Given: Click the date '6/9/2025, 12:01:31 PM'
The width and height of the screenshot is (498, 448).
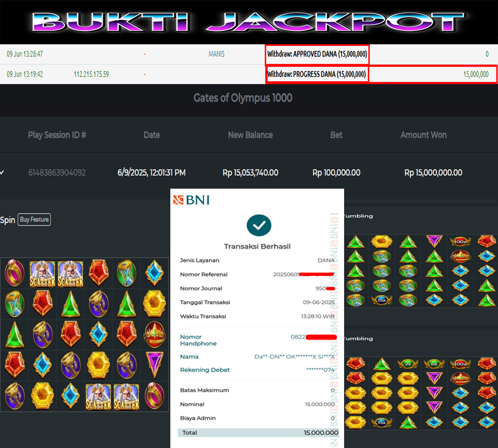Looking at the screenshot, I should click(151, 173).
